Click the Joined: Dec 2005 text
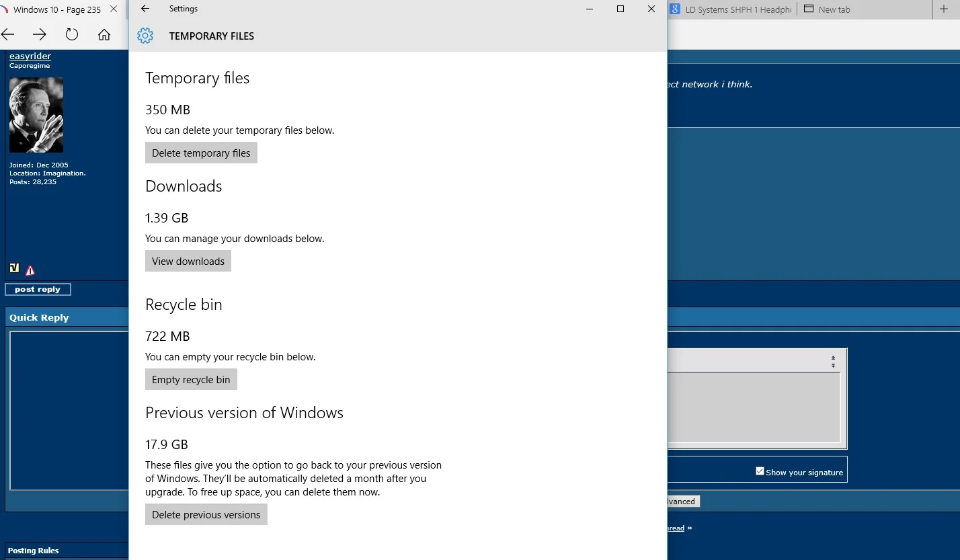This screenshot has width=960, height=560. click(39, 165)
